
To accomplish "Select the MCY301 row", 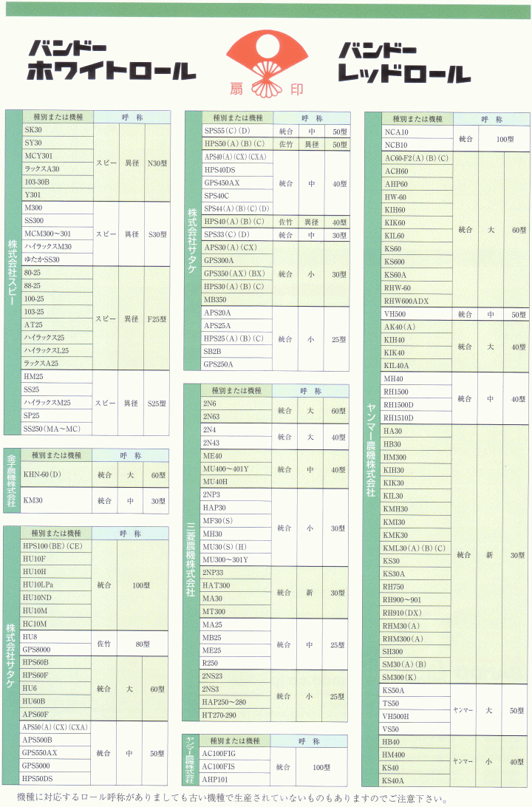I will (x=58, y=155).
